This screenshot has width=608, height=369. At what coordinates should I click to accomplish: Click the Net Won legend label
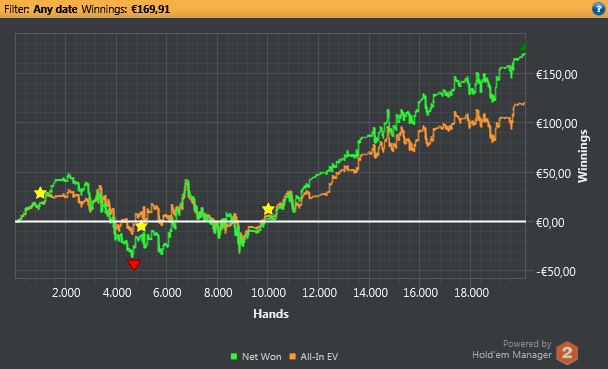pos(261,357)
